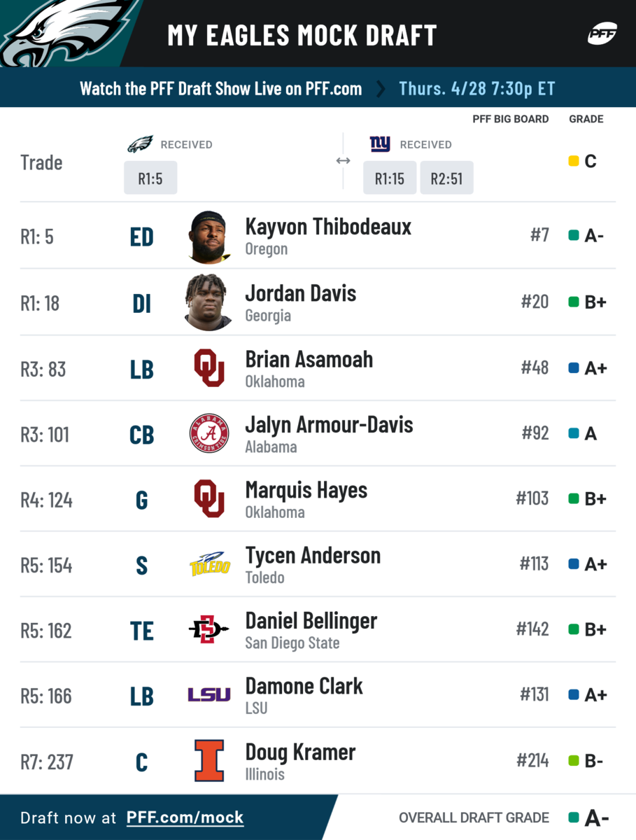Click the R1:15 pick chip in the trade

click(x=389, y=178)
